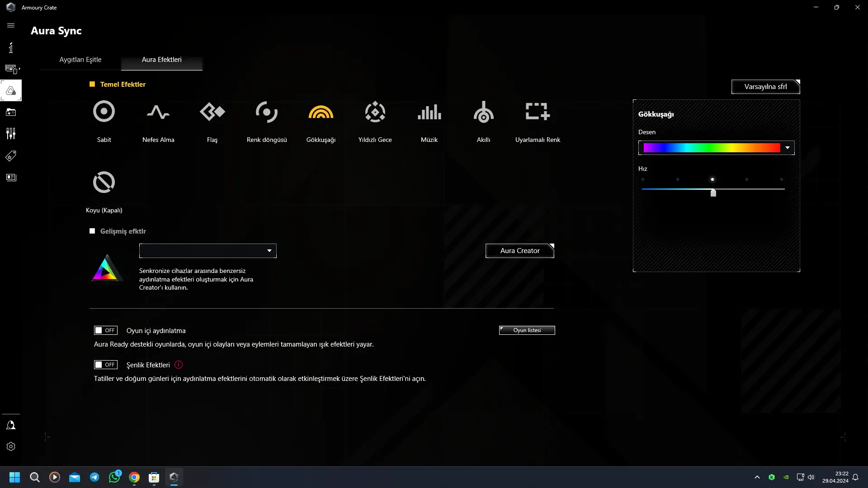Open WhatsApp from the taskbar
Screen dimensions: 868x488
tap(114, 477)
